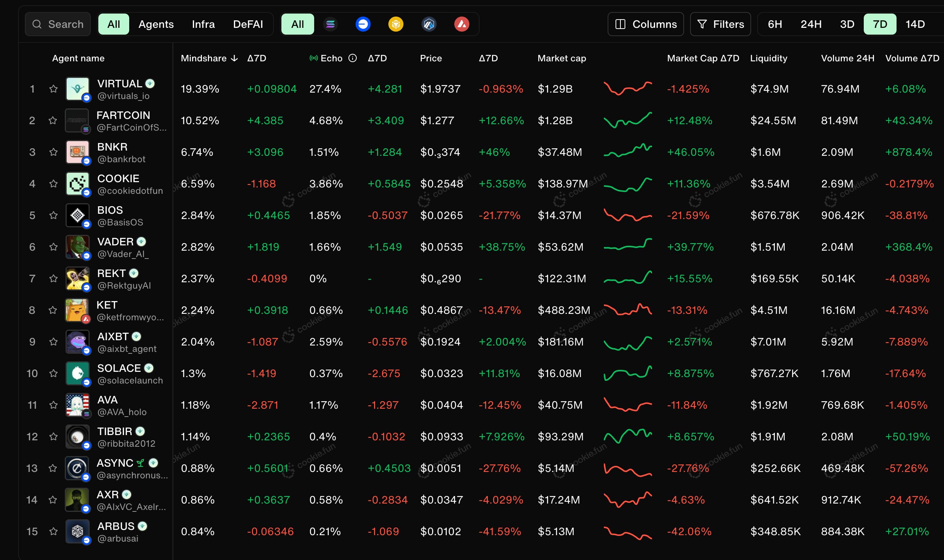Click VIRTUAL market cap sparkline chart
This screenshot has width=944, height=560.
click(x=627, y=89)
